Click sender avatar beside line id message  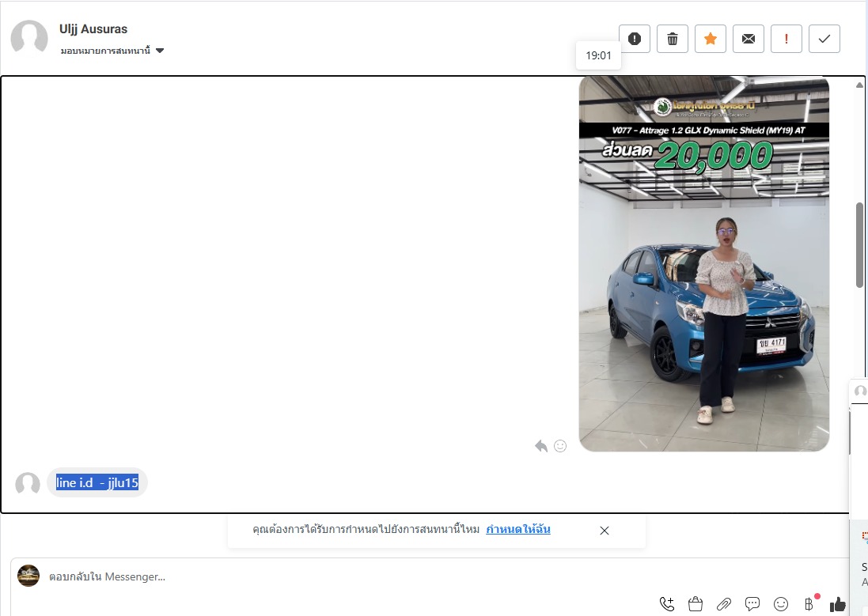coord(28,484)
